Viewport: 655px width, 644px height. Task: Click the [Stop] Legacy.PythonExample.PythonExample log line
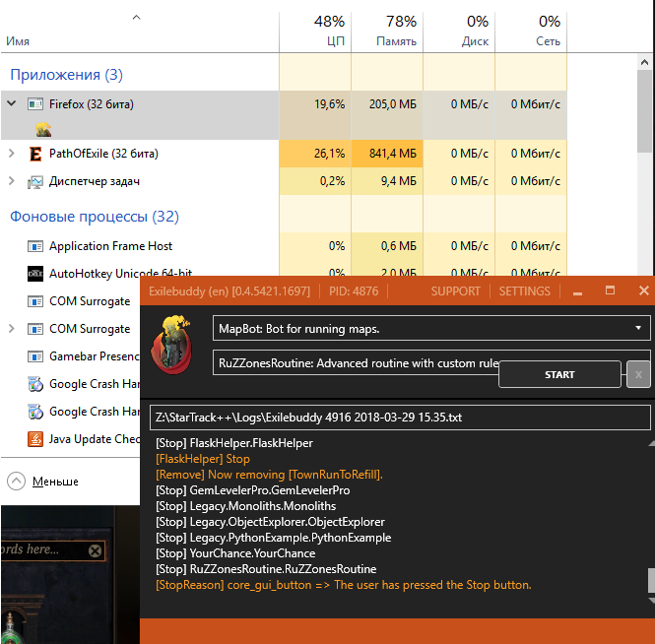pos(274,538)
